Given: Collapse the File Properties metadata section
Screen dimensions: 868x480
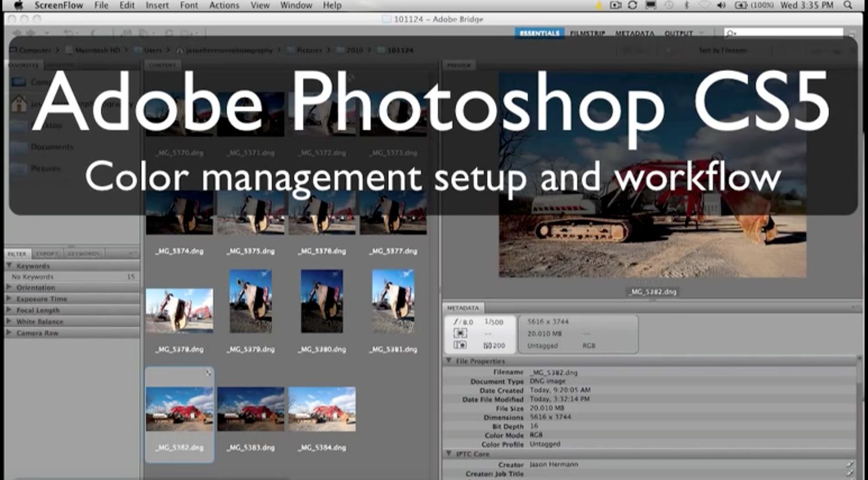Looking at the screenshot, I should [x=450, y=361].
